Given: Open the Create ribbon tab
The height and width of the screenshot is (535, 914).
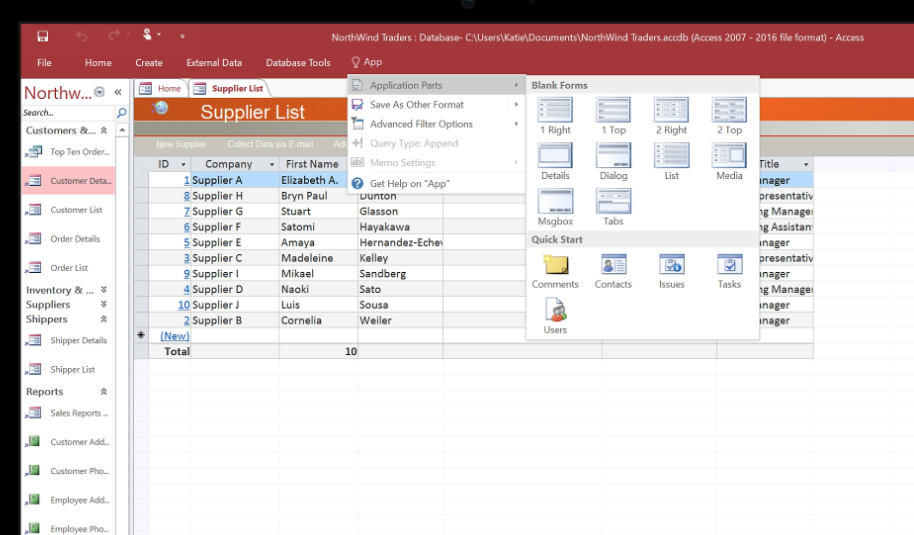Looking at the screenshot, I should click(149, 62).
